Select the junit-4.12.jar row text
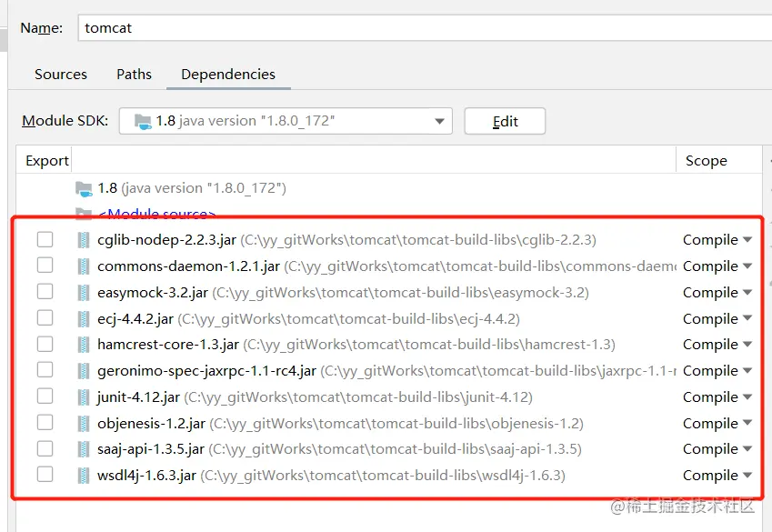772x532 pixels. pos(315,397)
